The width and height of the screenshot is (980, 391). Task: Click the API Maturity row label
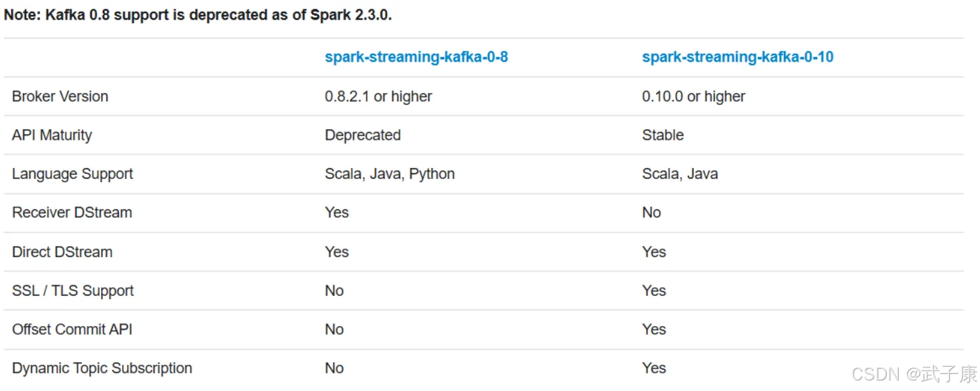(52, 135)
